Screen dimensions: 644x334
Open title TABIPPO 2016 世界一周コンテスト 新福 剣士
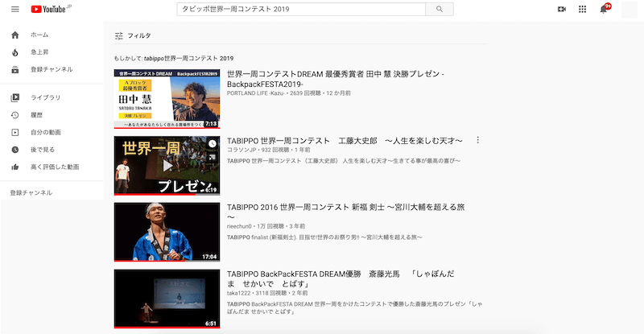346,212
